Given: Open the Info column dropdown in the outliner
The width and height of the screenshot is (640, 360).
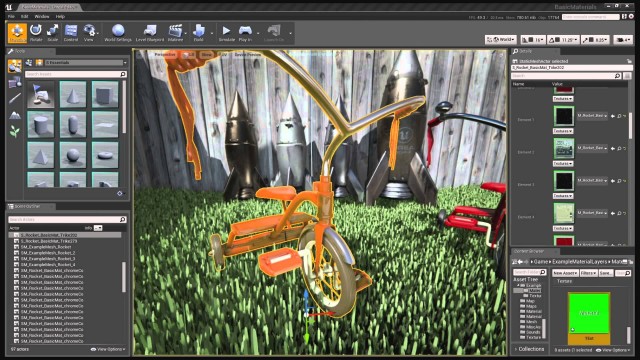Looking at the screenshot, I should [98, 228].
